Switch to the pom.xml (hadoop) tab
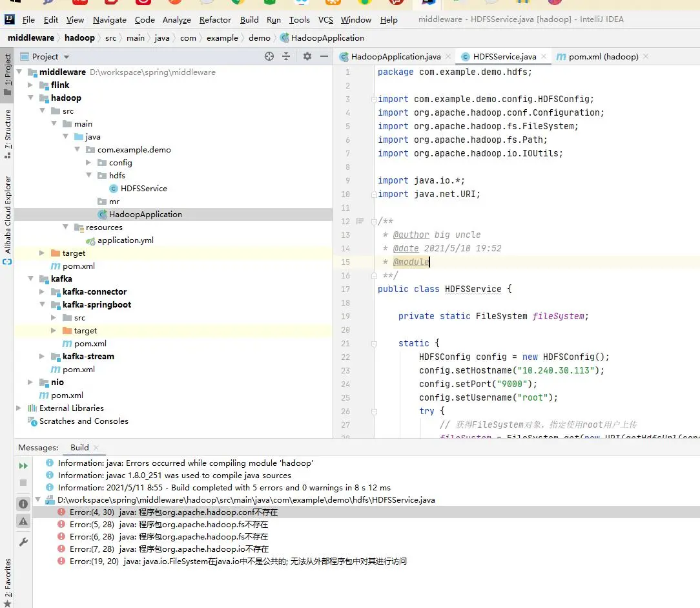Image resolution: width=700 pixels, height=608 pixels. click(x=602, y=57)
